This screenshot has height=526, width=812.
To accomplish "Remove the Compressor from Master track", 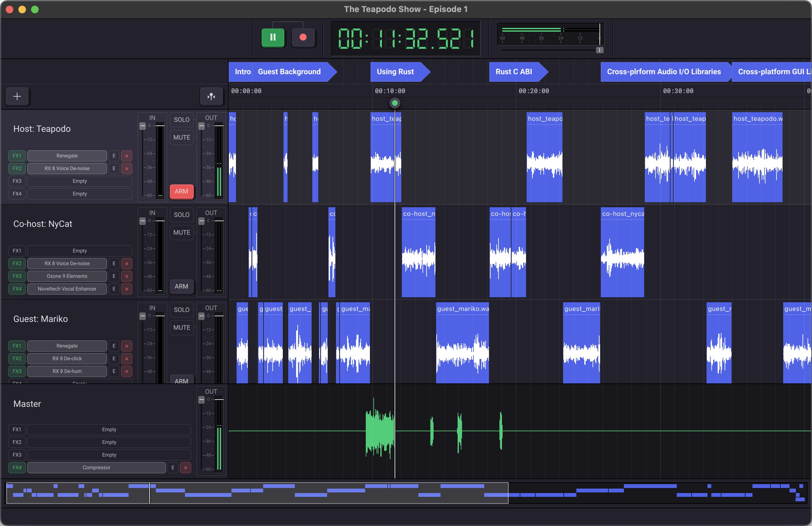I will pos(185,468).
